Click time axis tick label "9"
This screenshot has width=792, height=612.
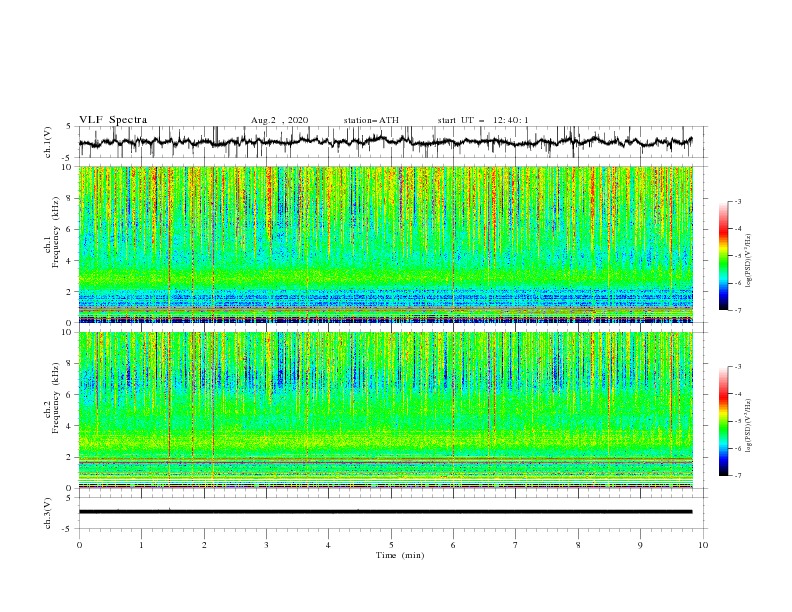pos(640,545)
